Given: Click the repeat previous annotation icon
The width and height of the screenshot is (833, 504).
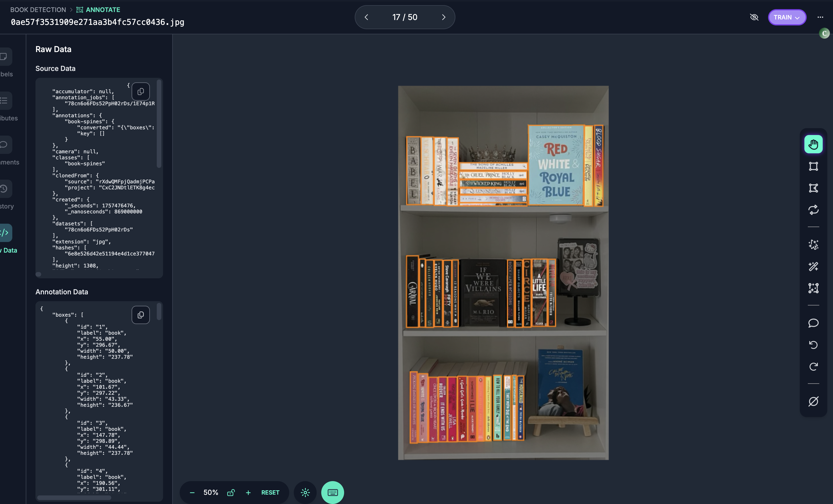Looking at the screenshot, I should pos(813,210).
